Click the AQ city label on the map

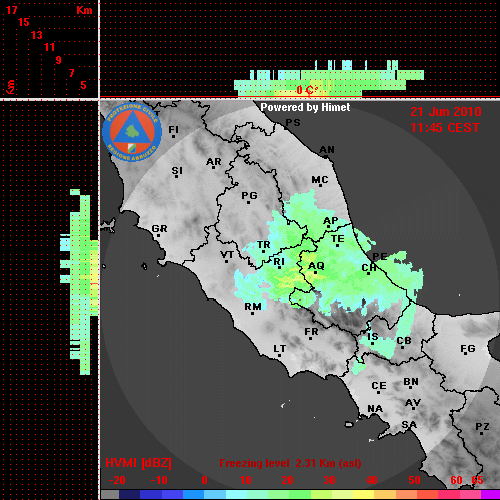point(316,266)
